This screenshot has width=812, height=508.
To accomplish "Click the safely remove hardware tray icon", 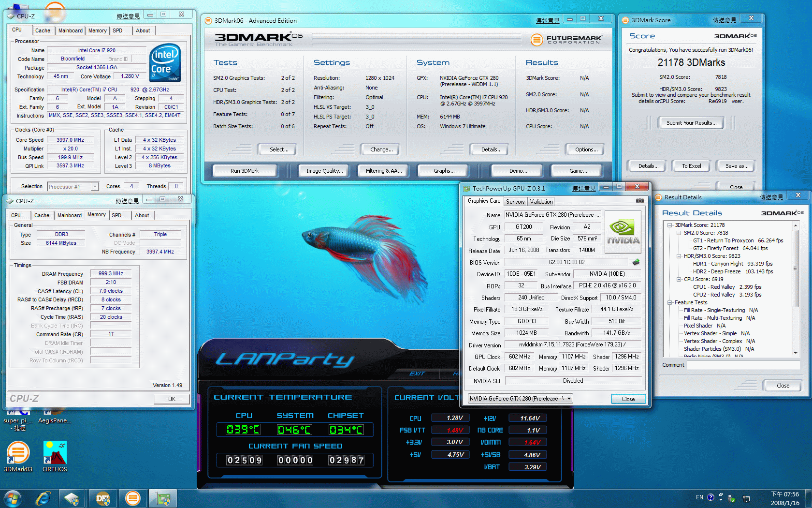I will pyautogui.click(x=732, y=498).
